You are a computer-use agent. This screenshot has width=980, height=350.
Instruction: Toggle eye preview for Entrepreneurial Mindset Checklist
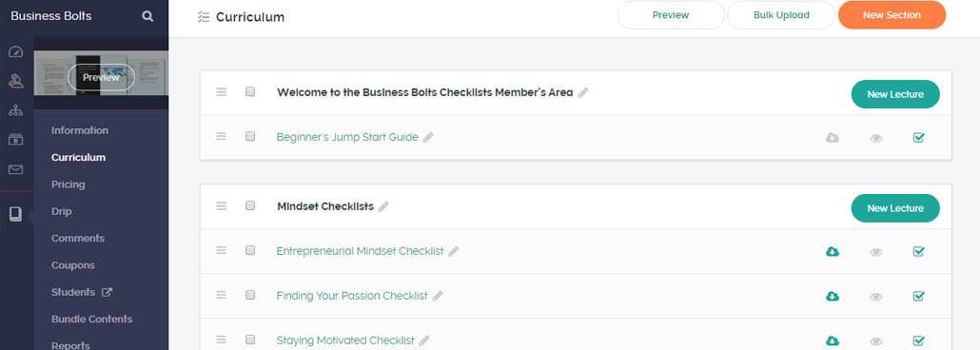[876, 252]
